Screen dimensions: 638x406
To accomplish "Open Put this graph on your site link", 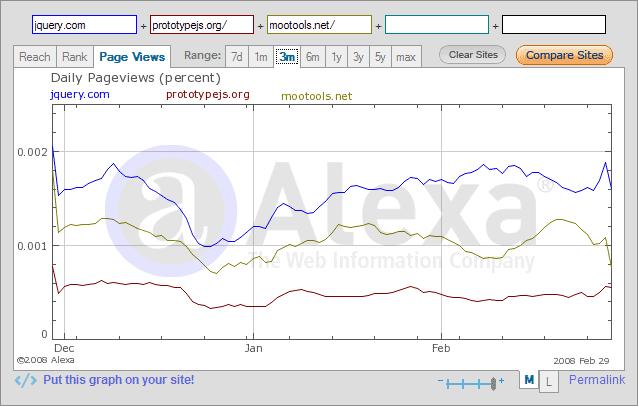I will 118,380.
